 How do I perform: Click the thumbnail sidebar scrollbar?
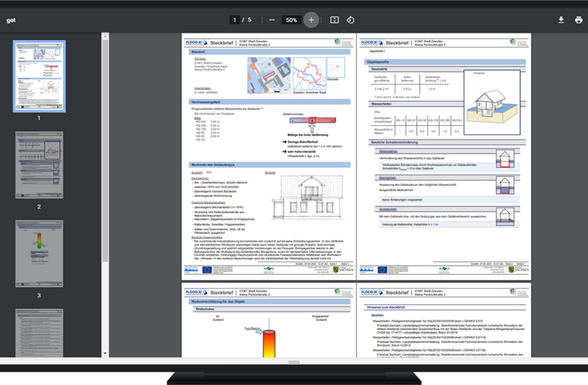105,145
